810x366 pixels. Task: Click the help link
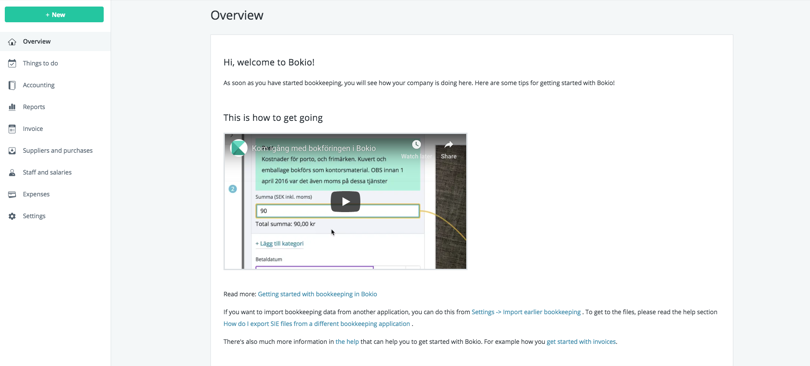(347, 342)
